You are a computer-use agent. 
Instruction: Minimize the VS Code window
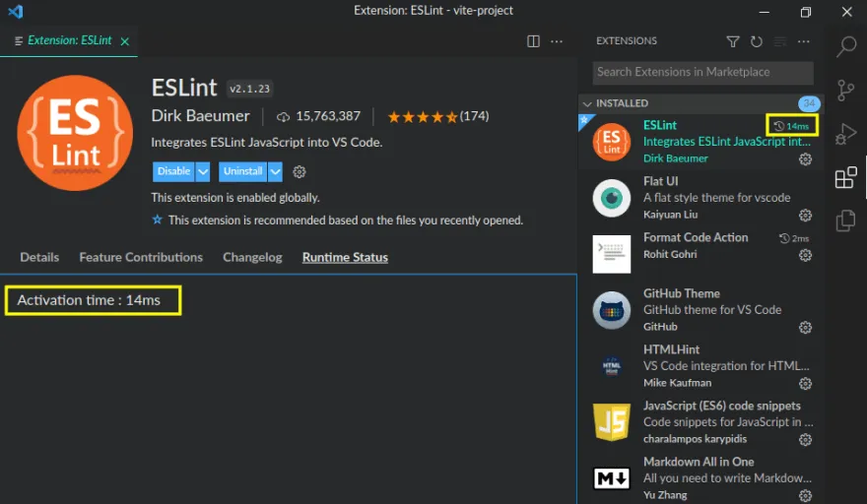click(765, 12)
